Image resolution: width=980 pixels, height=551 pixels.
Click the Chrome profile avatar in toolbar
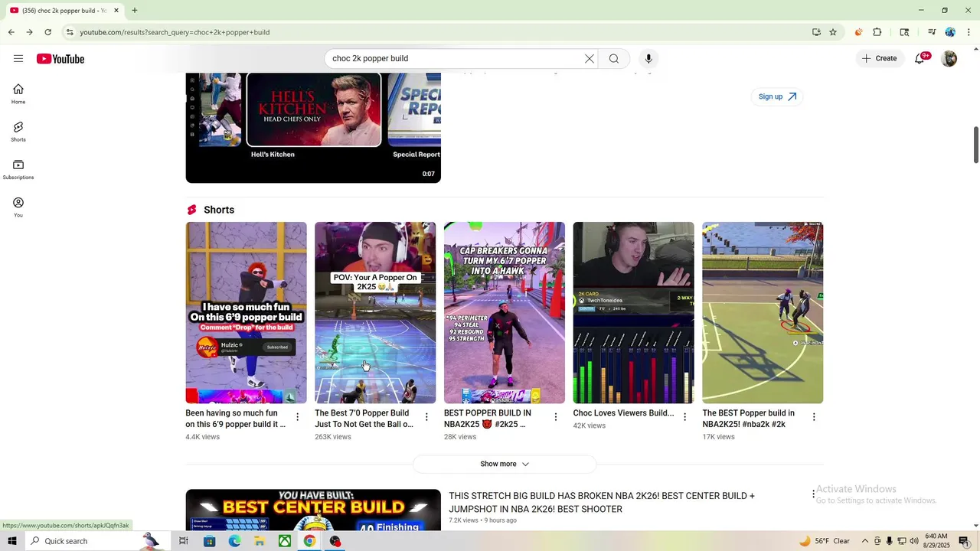(950, 32)
